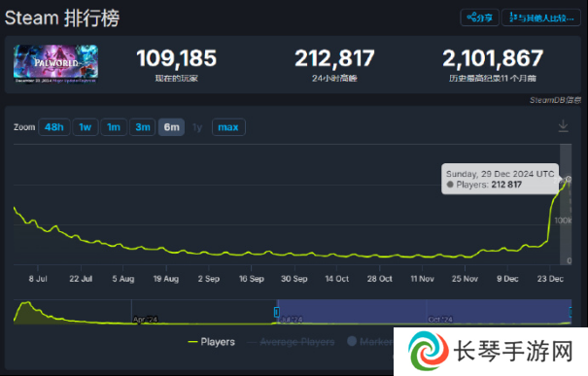The height and width of the screenshot is (376, 588).
Task: Select the disabled 1y zoom option
Action: coord(197,127)
